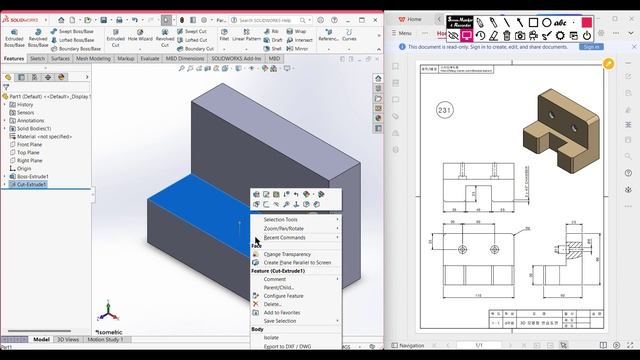The image size is (640, 360).
Task: Click the Revolved Cut tool
Action: click(165, 38)
